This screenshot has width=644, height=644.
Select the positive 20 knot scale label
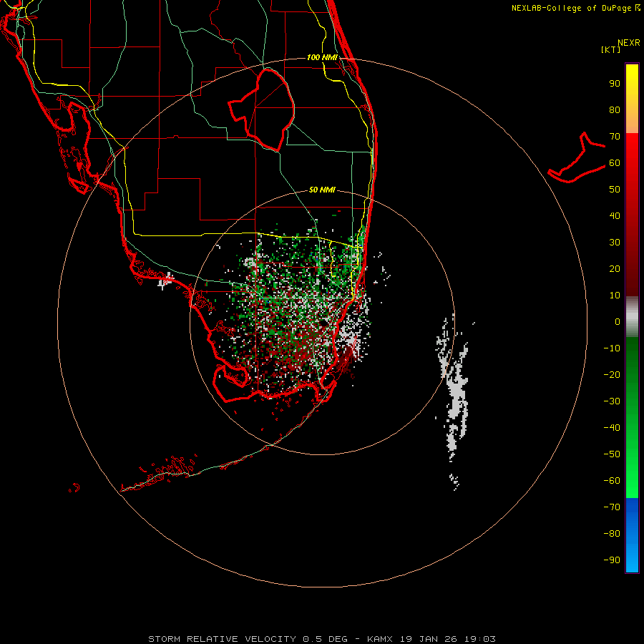click(x=615, y=269)
